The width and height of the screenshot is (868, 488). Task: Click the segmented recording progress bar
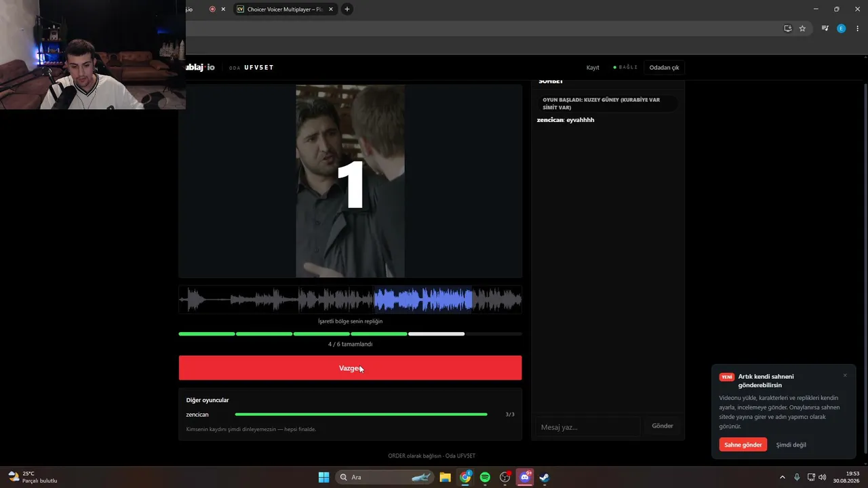(x=350, y=334)
